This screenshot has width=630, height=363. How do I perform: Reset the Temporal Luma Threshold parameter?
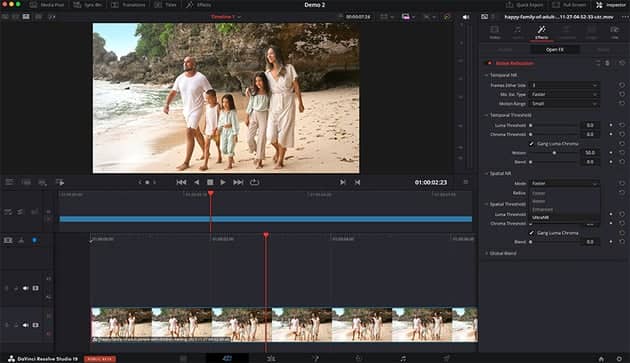(622, 125)
